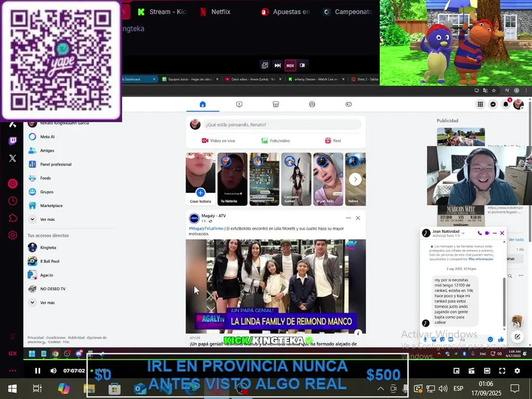The height and width of the screenshot is (399, 532).
Task: Start a voice call with Jean Natividad
Action: pos(479,233)
